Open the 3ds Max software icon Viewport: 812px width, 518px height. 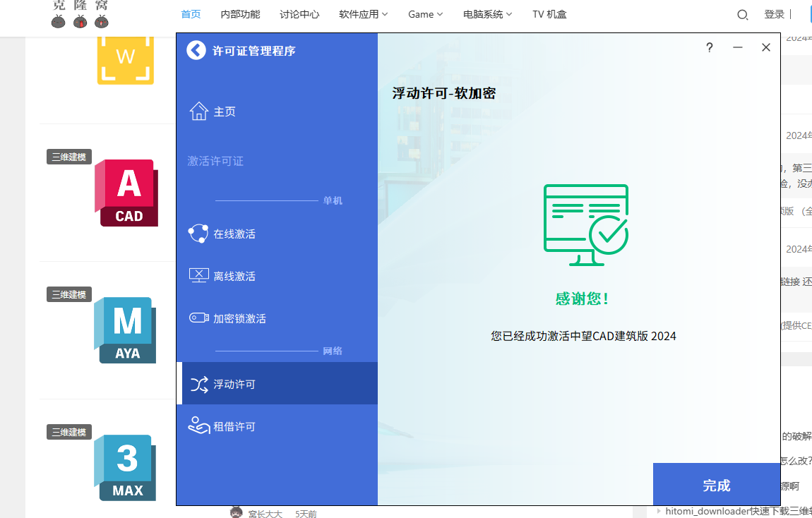(125, 468)
